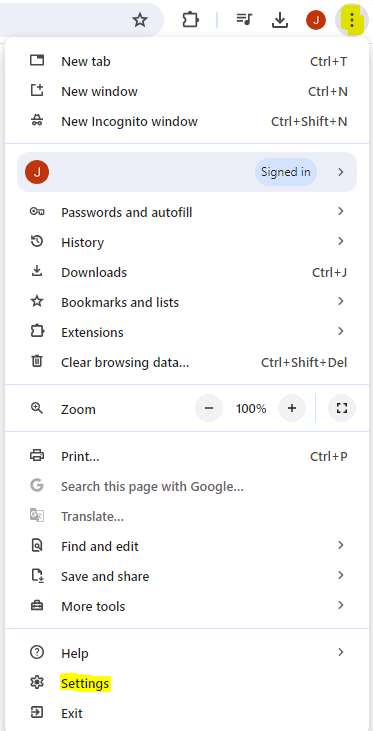
Task: Open Bookmarks and lists entry
Action: (186, 302)
